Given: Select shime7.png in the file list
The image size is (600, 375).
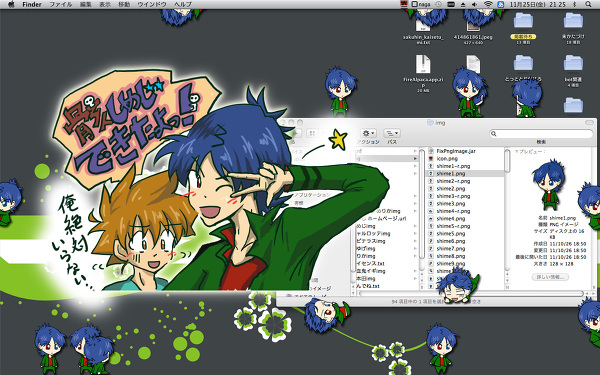Looking at the screenshot, I should [450, 248].
